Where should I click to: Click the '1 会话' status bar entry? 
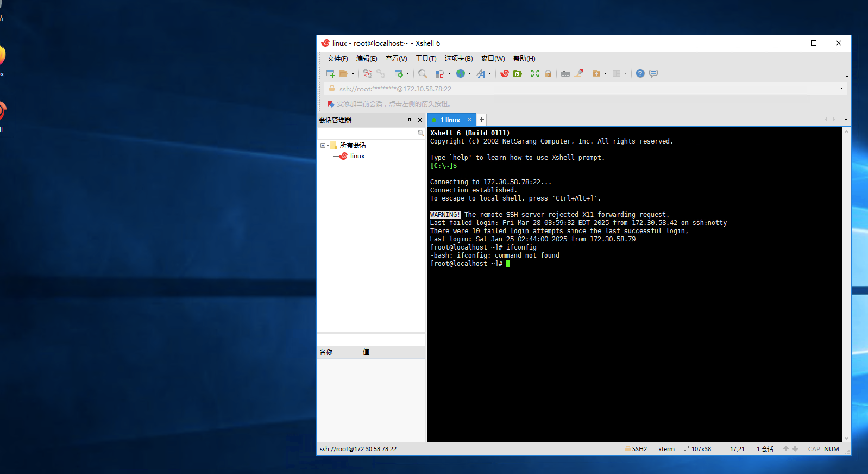pos(765,449)
